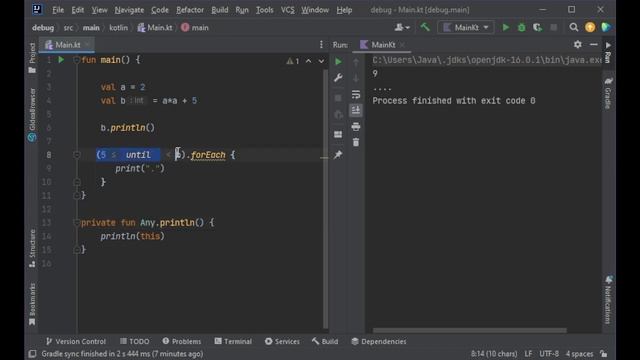Click the cursor position 8:14 indicator
The image size is (640, 360).
494,354
